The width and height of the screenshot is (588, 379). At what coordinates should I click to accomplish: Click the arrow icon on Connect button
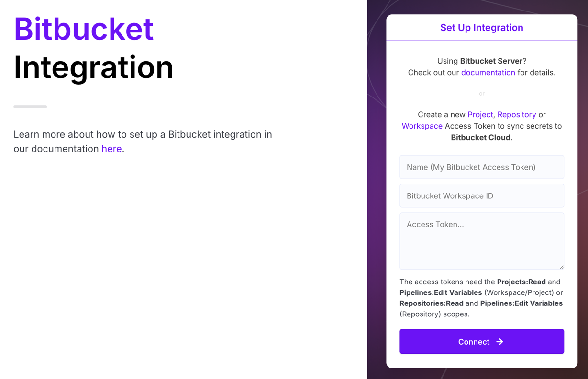pyautogui.click(x=499, y=342)
